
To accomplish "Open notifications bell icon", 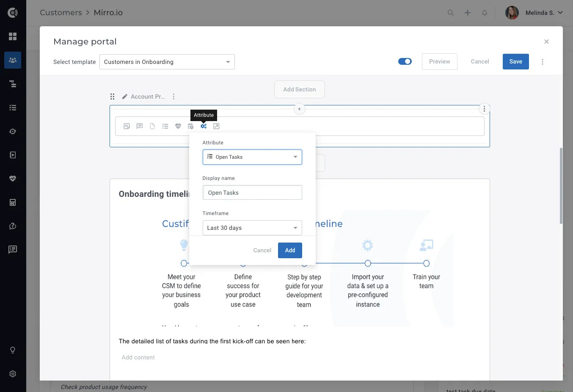I will [485, 13].
